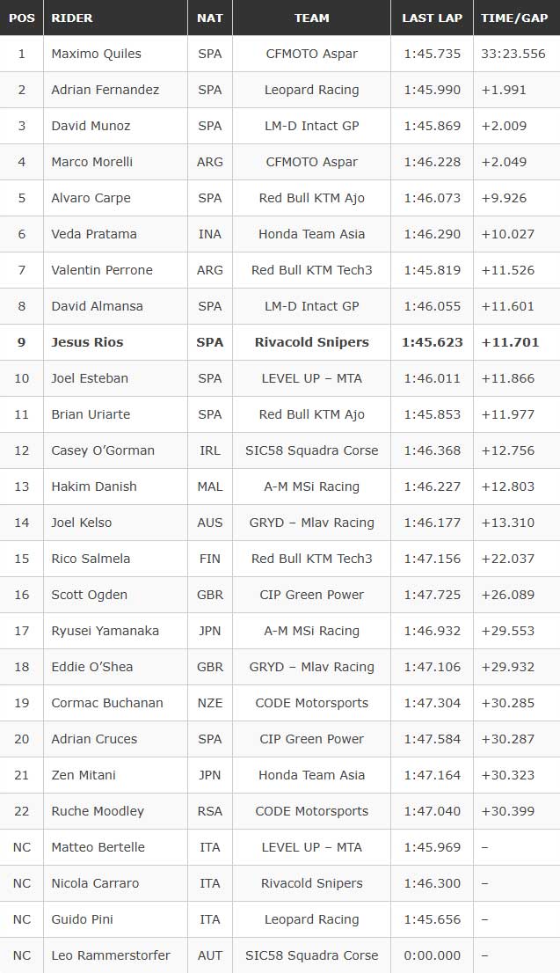Click the RIDER column header

click(72, 18)
